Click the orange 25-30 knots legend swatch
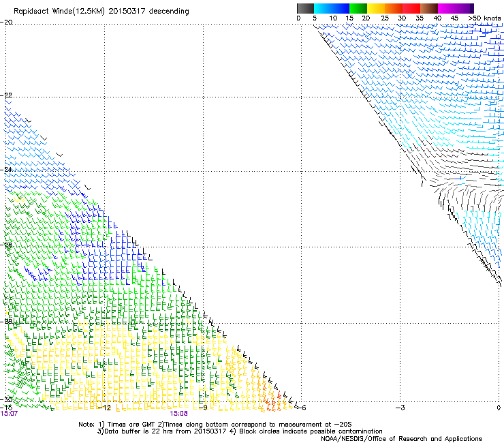The image size is (504, 443). click(394, 8)
